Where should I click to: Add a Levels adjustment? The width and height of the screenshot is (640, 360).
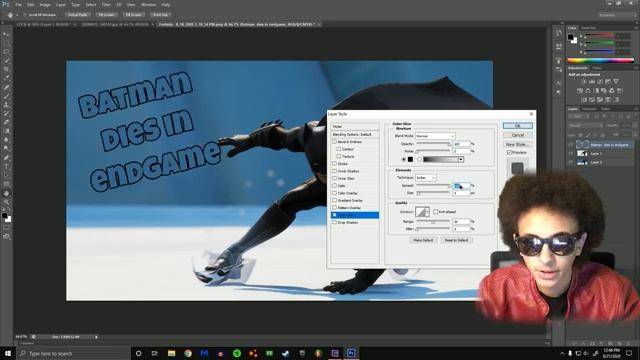(592, 82)
